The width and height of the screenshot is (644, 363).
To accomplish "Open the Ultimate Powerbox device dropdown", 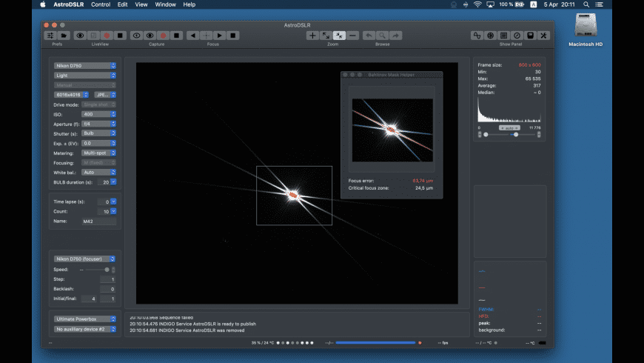I will 85,319.
